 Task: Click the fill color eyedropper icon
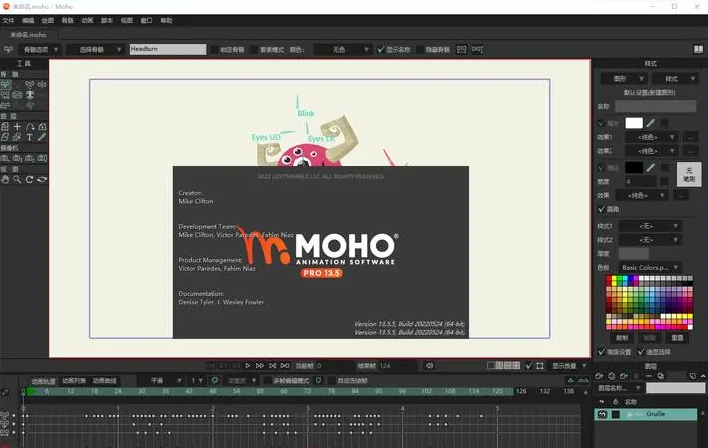pyautogui.click(x=650, y=122)
